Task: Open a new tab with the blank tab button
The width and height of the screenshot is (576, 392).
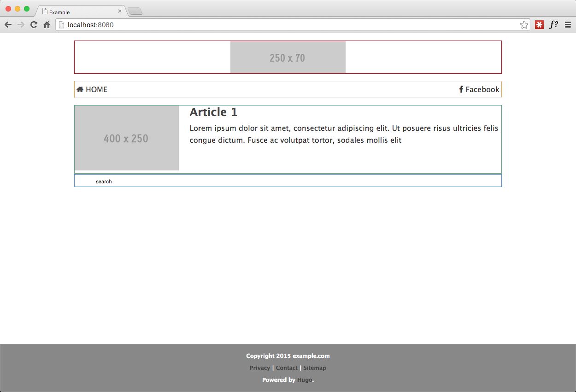Action: pos(135,12)
